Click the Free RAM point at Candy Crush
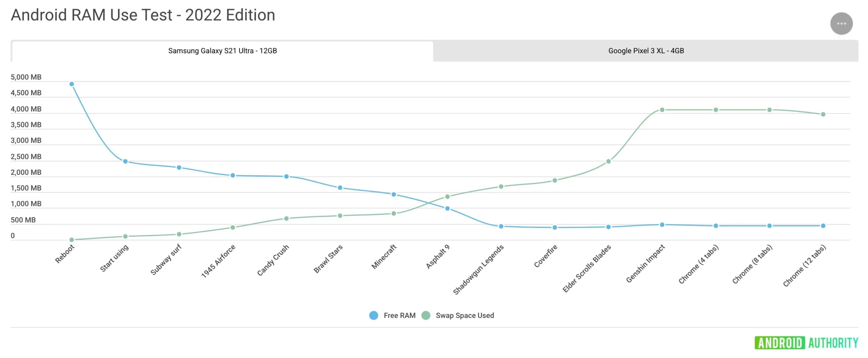Image resolution: width=868 pixels, height=358 pixels. tap(286, 176)
